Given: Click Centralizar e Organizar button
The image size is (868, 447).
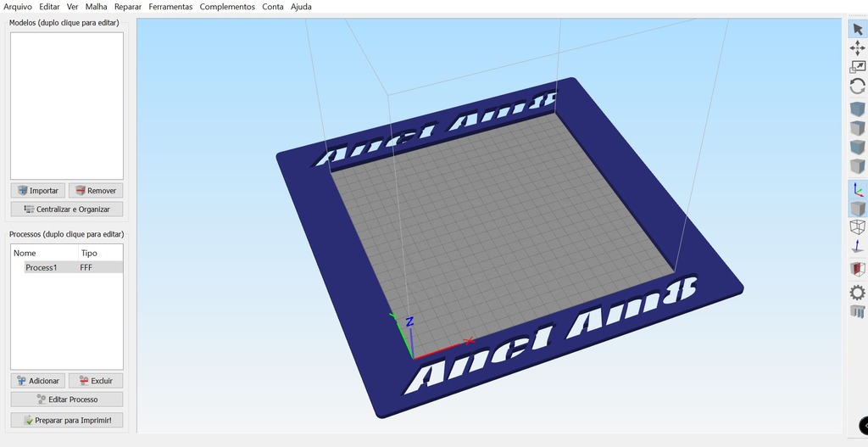Looking at the screenshot, I should pos(66,210).
